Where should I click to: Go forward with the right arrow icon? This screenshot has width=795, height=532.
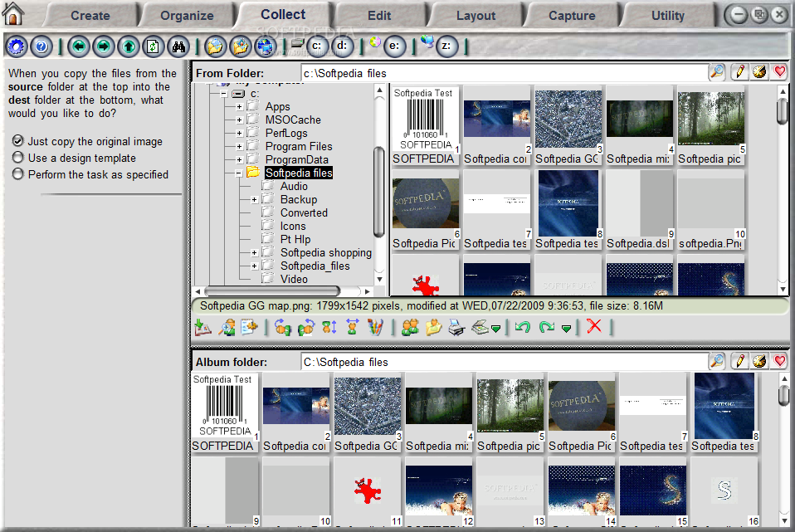104,46
